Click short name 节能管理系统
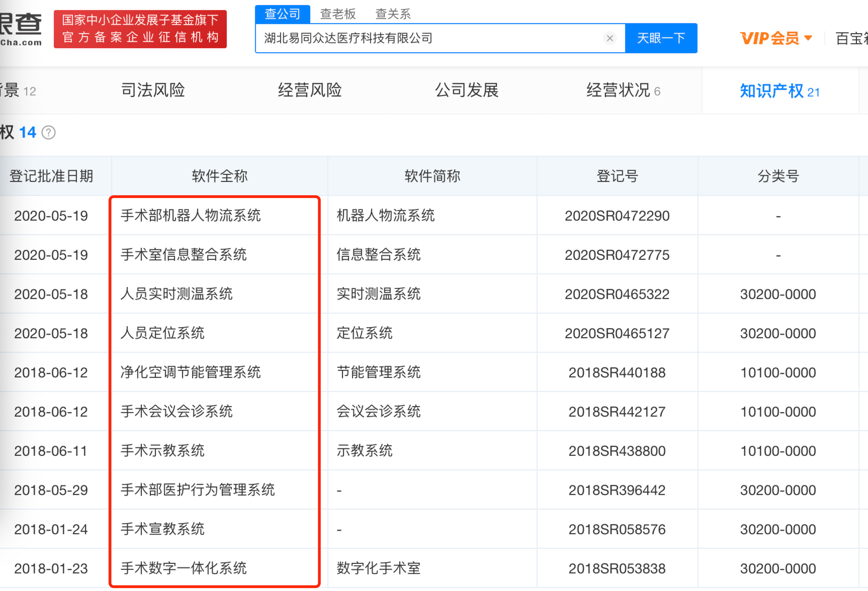 379,372
